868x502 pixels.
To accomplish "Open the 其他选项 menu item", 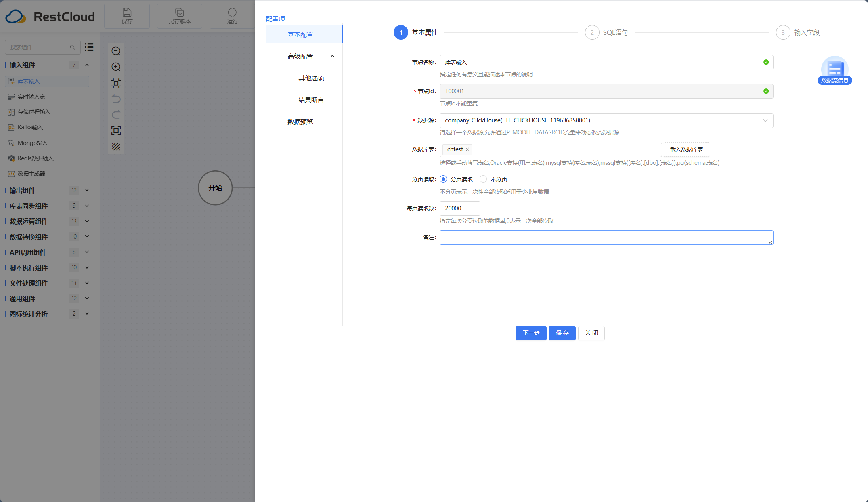I will coord(311,78).
